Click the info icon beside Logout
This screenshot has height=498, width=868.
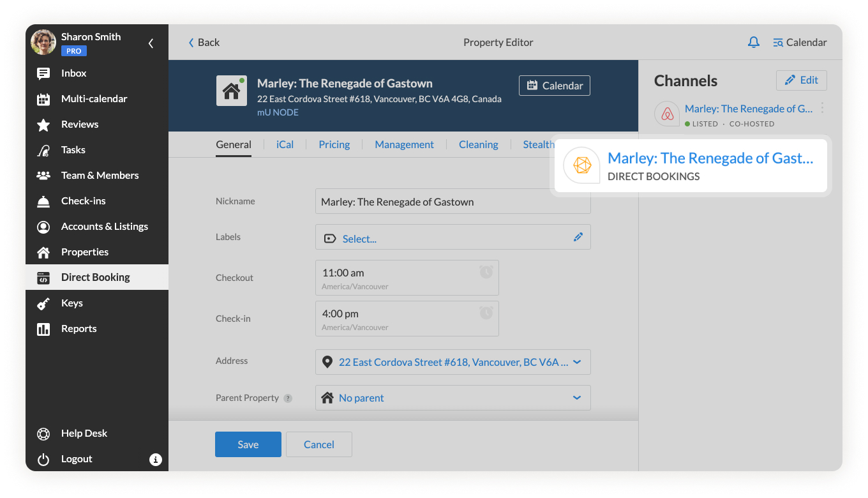155,459
